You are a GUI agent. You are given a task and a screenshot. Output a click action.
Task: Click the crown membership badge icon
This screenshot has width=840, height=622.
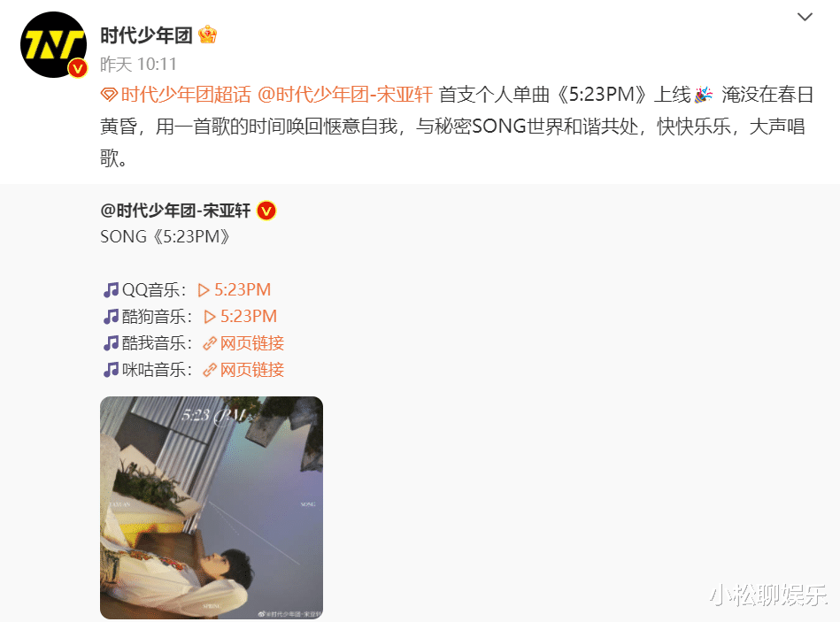pyautogui.click(x=207, y=35)
